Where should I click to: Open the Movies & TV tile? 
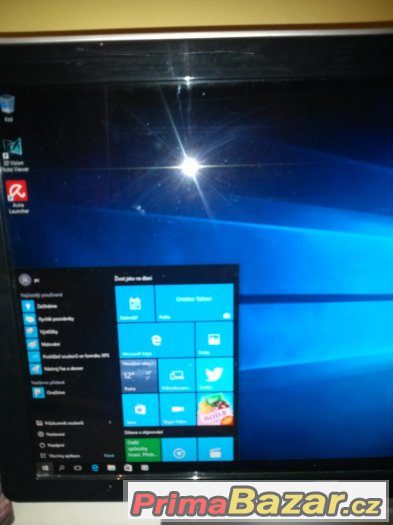tap(216, 449)
